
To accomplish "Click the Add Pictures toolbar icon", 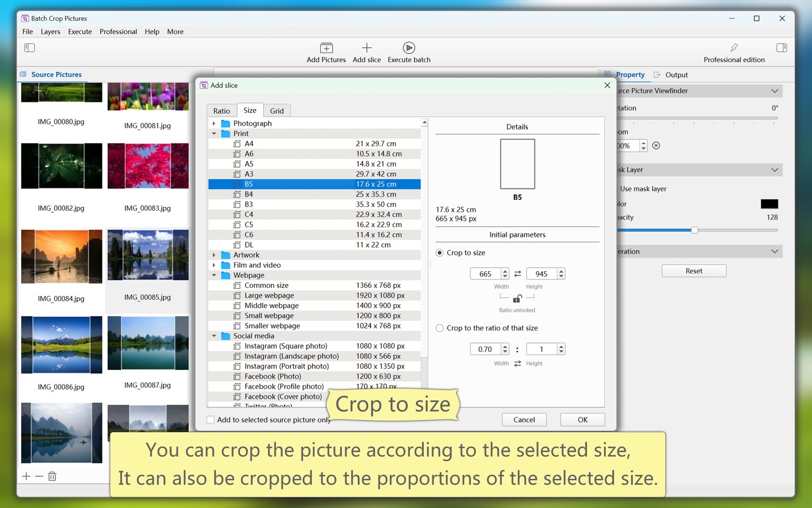I will 326,48.
